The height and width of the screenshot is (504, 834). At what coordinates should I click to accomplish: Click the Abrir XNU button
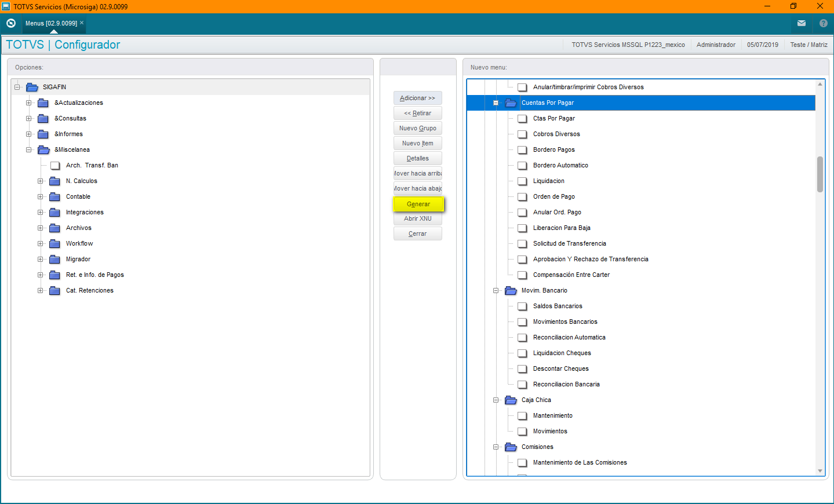click(x=418, y=218)
